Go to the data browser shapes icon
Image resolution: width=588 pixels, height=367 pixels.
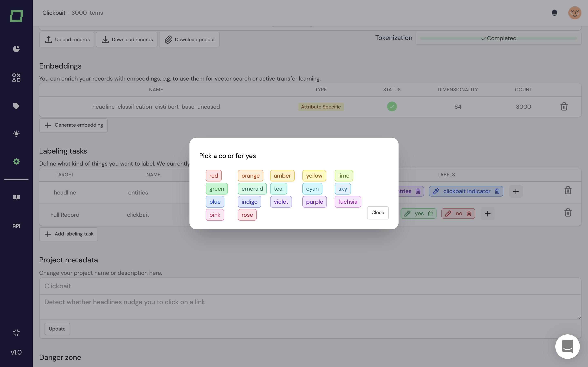click(16, 77)
